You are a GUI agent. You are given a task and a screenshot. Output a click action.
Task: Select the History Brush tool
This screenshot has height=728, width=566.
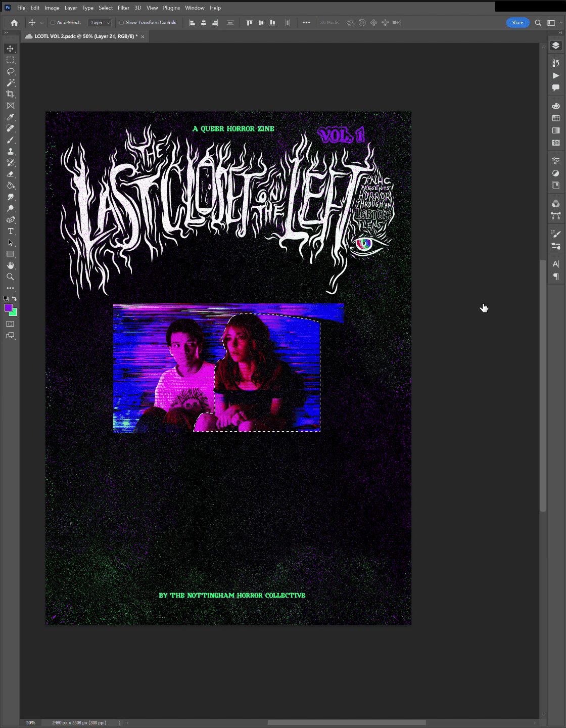coord(10,163)
